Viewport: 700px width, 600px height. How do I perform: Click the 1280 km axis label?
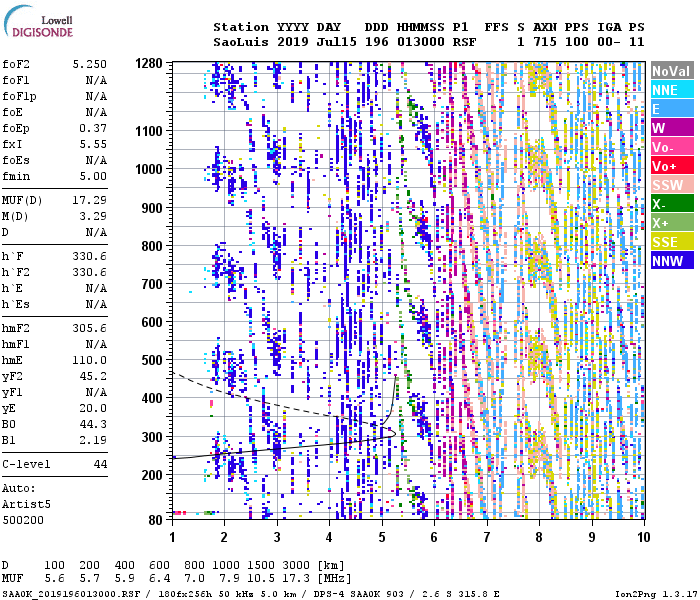149,63
